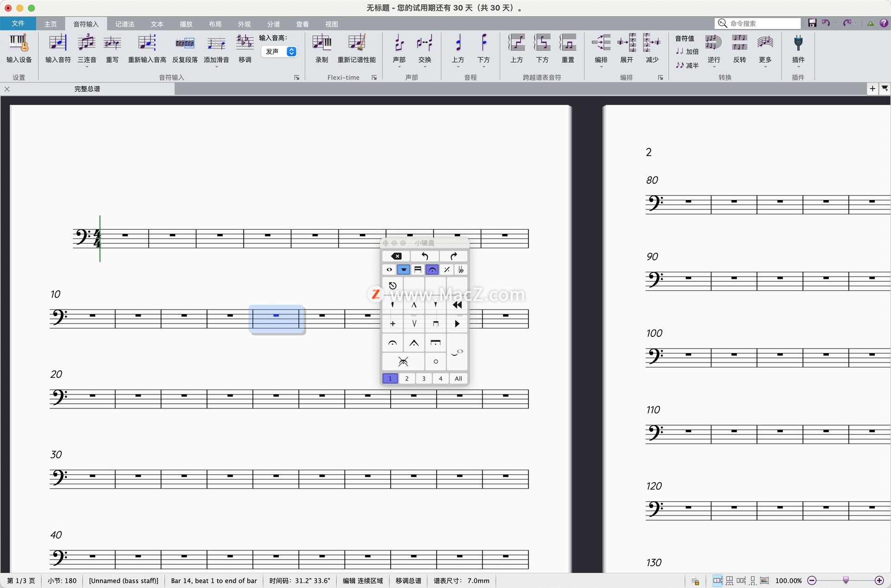Screen dimensions: 891x588
Task: Click the save icon in title toolbar
Action: point(812,23)
